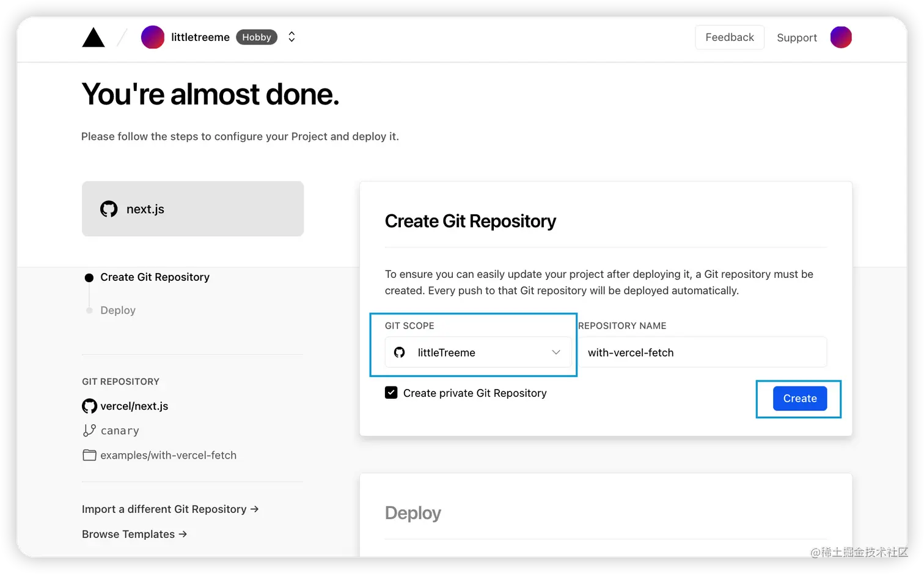
Task: Click the GitHub icon inside the GIT SCOPE selector
Action: 400,352
